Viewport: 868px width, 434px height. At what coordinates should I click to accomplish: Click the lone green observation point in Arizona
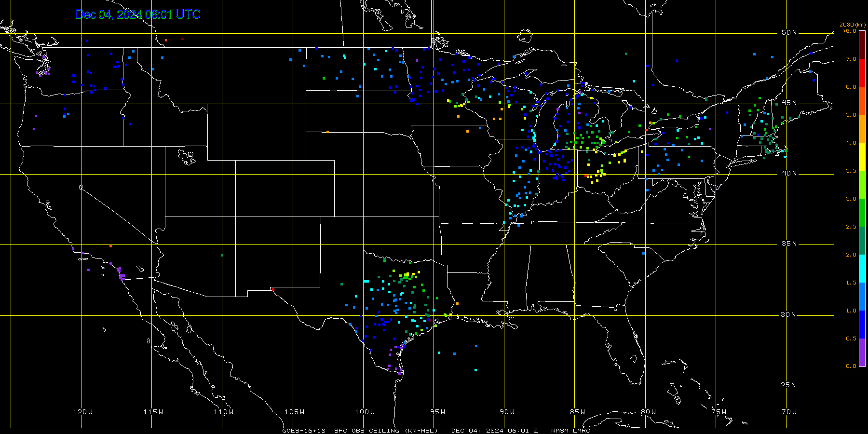tap(222, 255)
